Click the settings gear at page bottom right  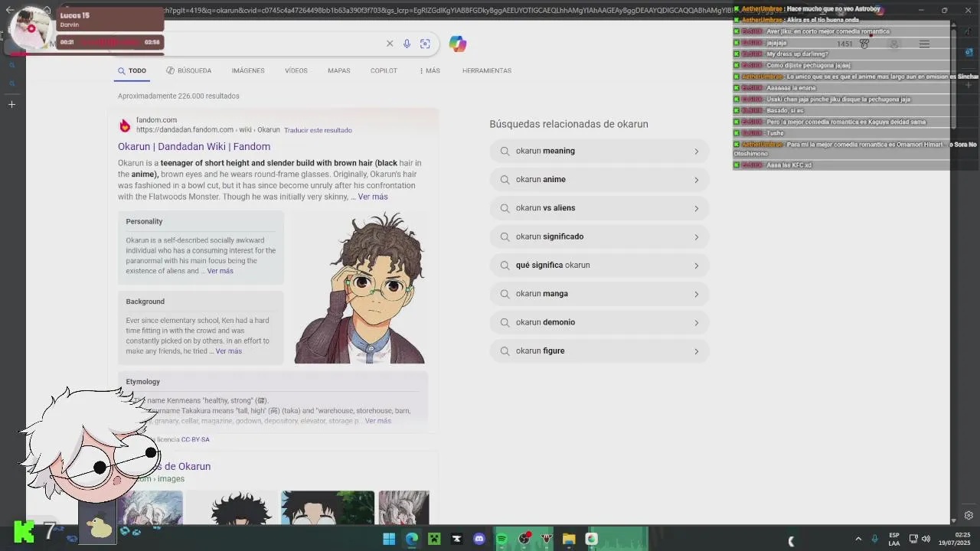click(x=969, y=516)
